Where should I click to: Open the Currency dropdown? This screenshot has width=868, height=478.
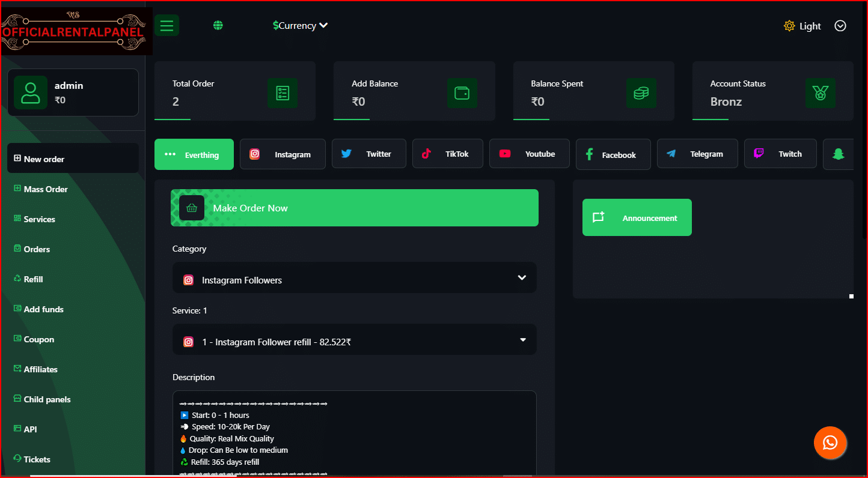coord(300,25)
